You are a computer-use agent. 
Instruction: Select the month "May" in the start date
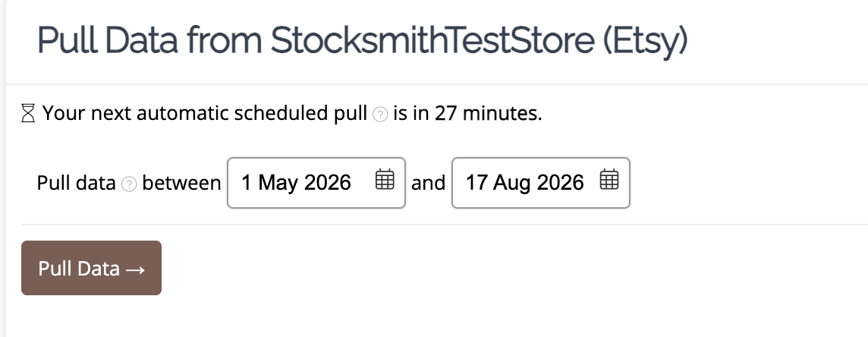pyautogui.click(x=278, y=183)
